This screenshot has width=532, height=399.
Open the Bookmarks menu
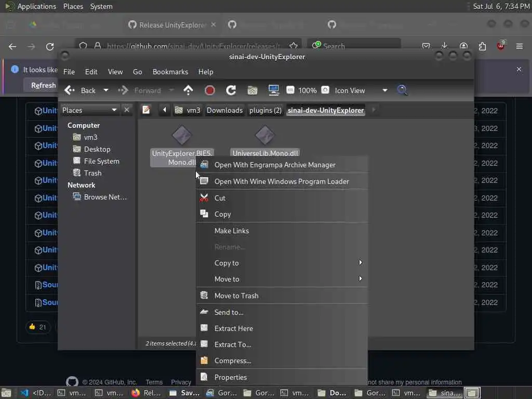click(170, 72)
